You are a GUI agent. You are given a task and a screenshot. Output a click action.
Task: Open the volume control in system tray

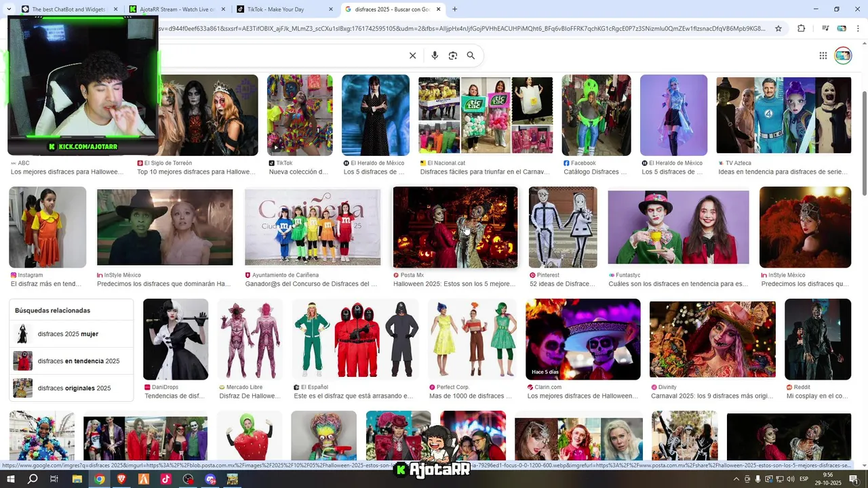(790, 479)
